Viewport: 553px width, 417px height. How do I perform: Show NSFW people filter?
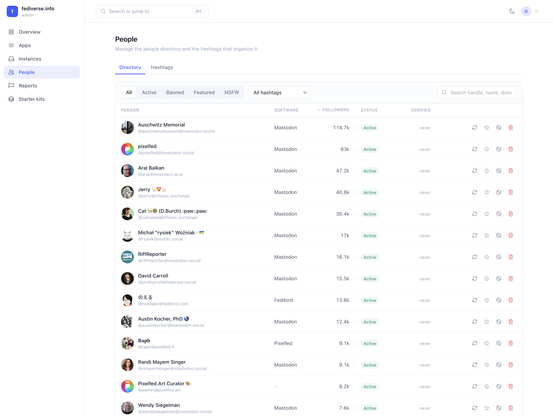tap(232, 92)
